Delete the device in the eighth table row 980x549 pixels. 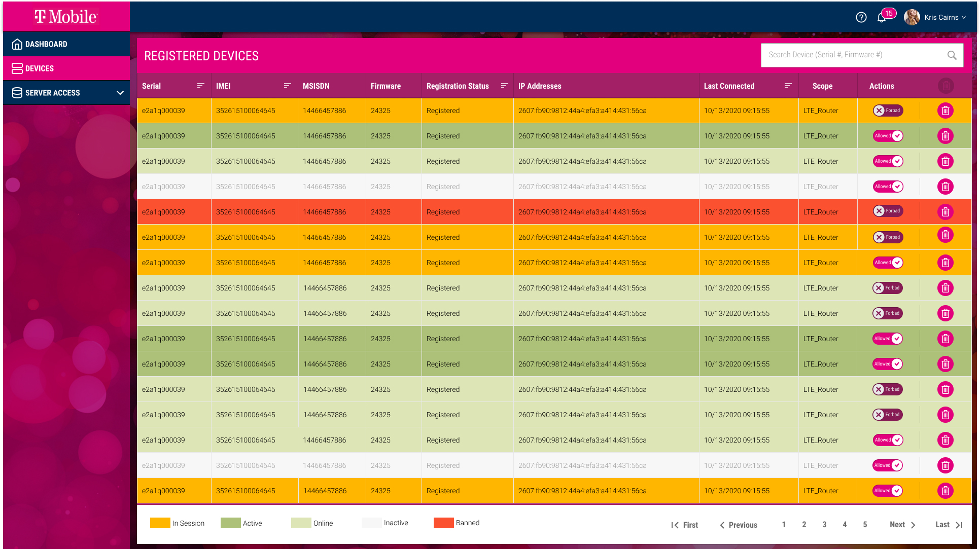click(946, 288)
